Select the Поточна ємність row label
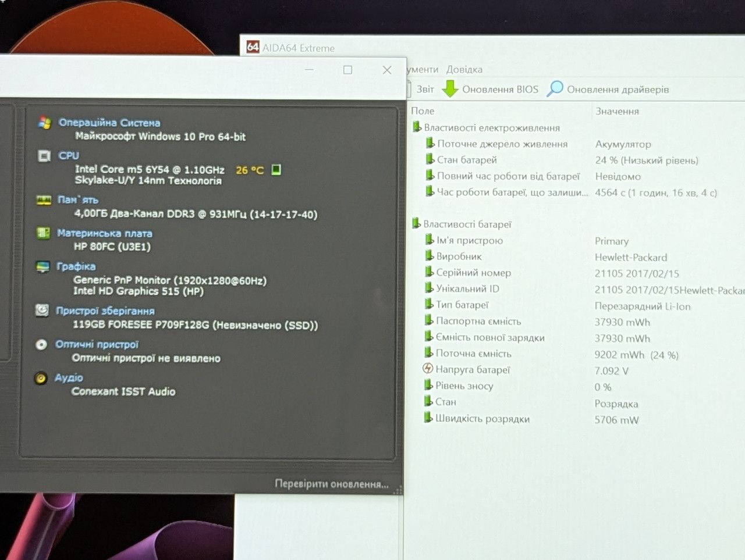 (474, 354)
